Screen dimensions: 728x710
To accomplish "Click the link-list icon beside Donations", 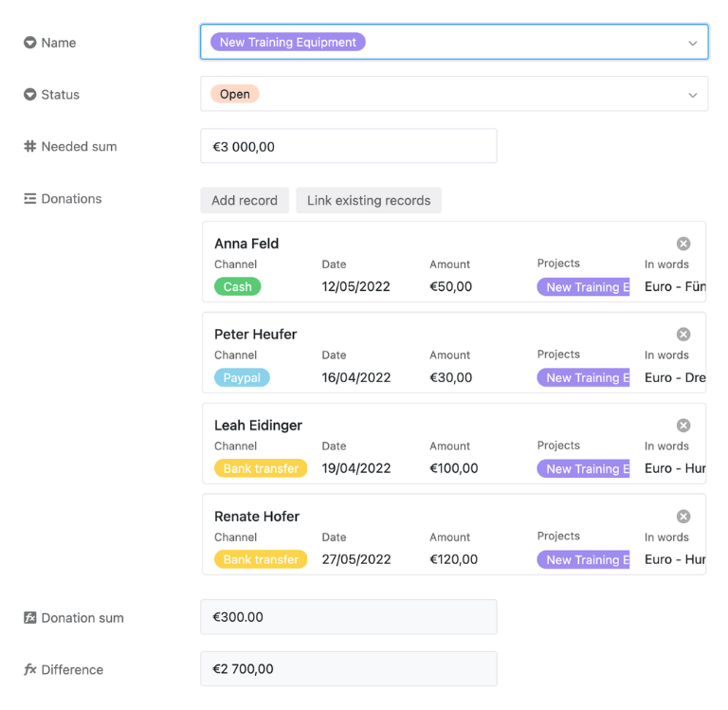I will [30, 199].
